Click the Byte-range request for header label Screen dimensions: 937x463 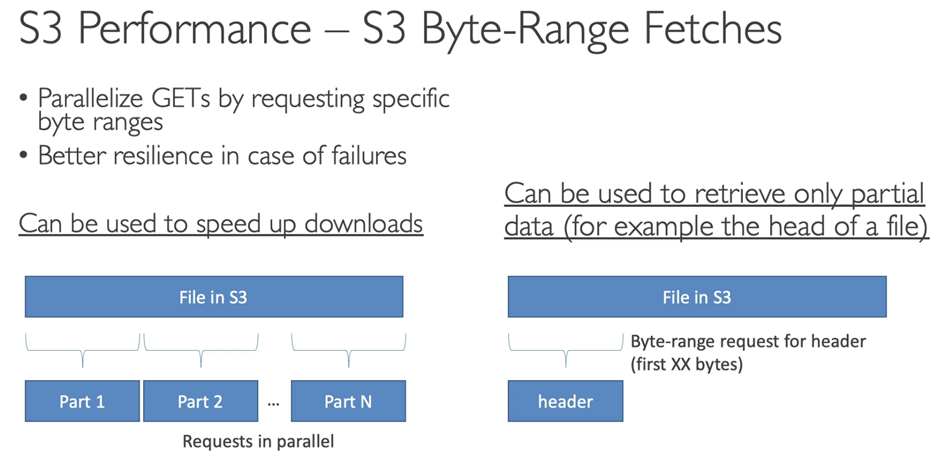click(749, 342)
